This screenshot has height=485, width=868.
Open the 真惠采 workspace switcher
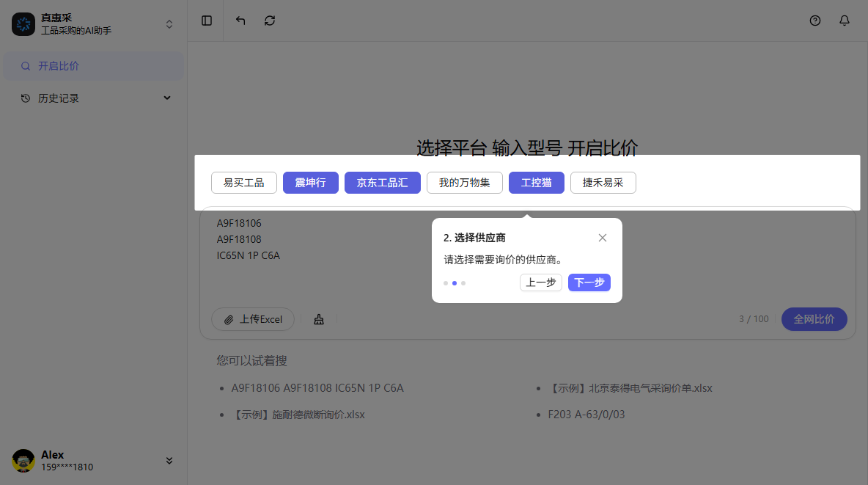[169, 24]
